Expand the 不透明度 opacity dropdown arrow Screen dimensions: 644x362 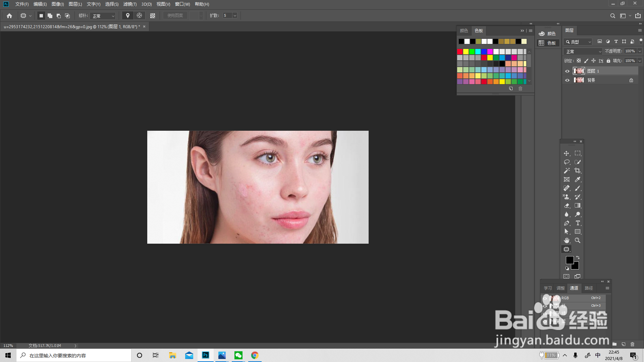(640, 51)
